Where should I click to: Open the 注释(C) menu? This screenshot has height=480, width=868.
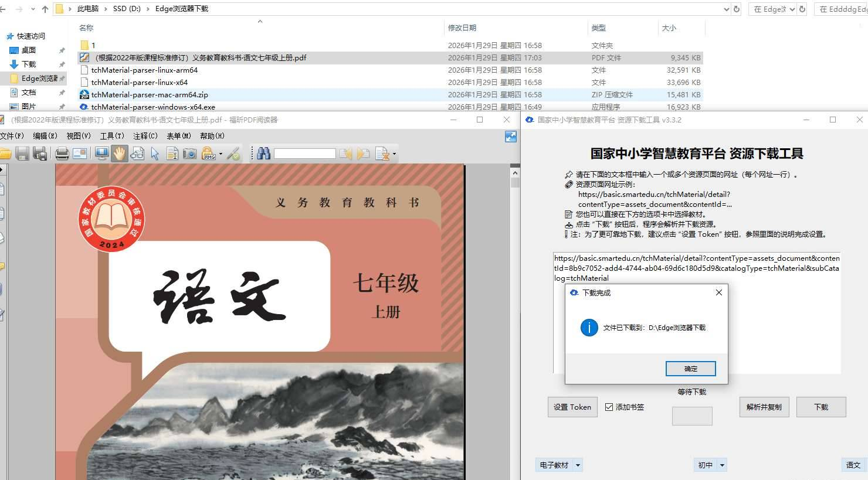tap(145, 136)
